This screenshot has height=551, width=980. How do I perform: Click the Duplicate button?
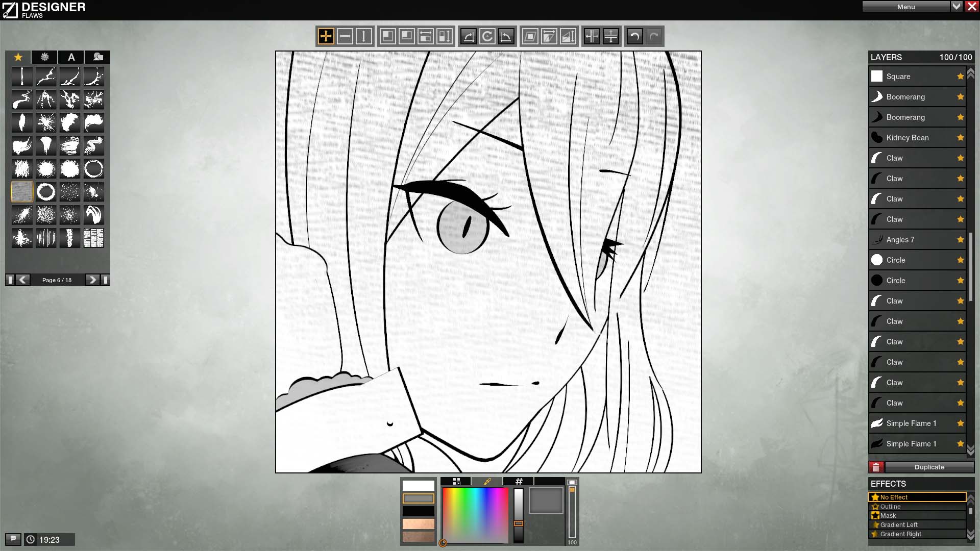(x=929, y=467)
